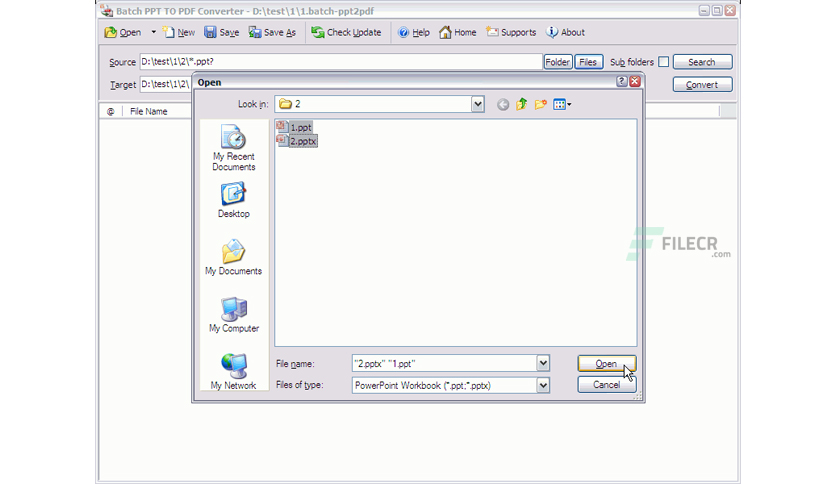Go to Desktop in the places bar
This screenshot has height=484, width=836.
234,200
